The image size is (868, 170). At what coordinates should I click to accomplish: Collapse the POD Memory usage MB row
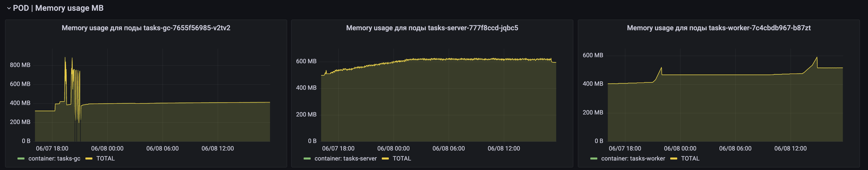coord(9,8)
